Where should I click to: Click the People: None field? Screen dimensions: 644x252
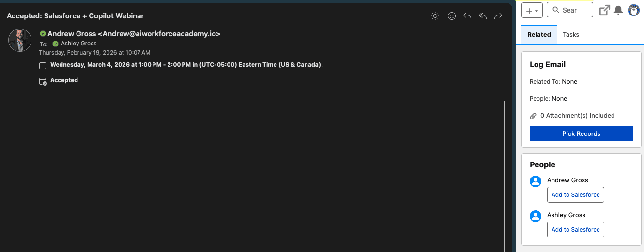click(x=548, y=98)
